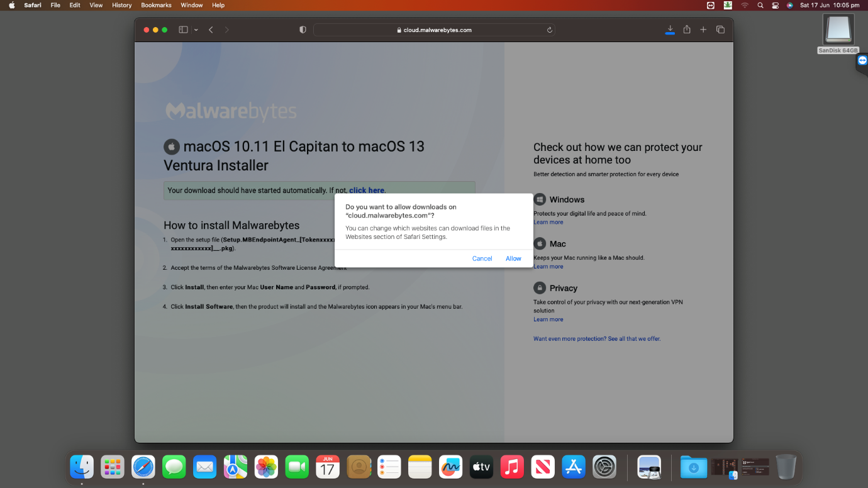
Task: Open the Apple menu
Action: pyautogui.click(x=12, y=5)
